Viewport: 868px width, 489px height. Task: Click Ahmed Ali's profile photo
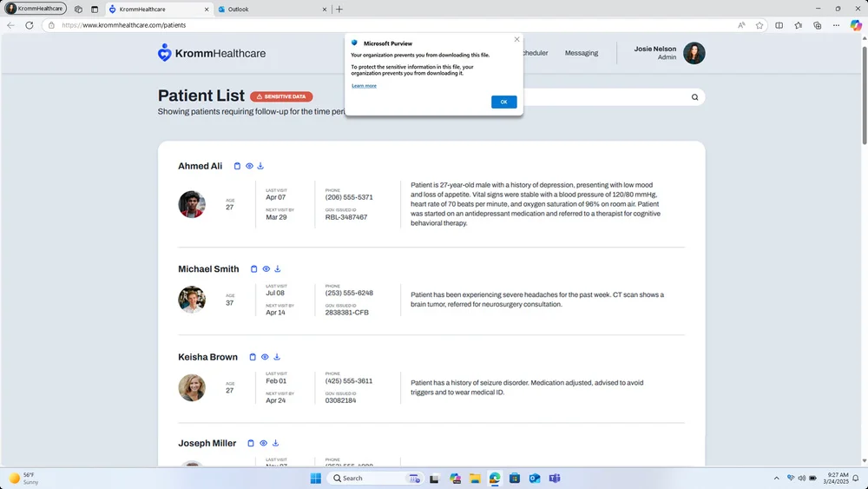tap(192, 204)
